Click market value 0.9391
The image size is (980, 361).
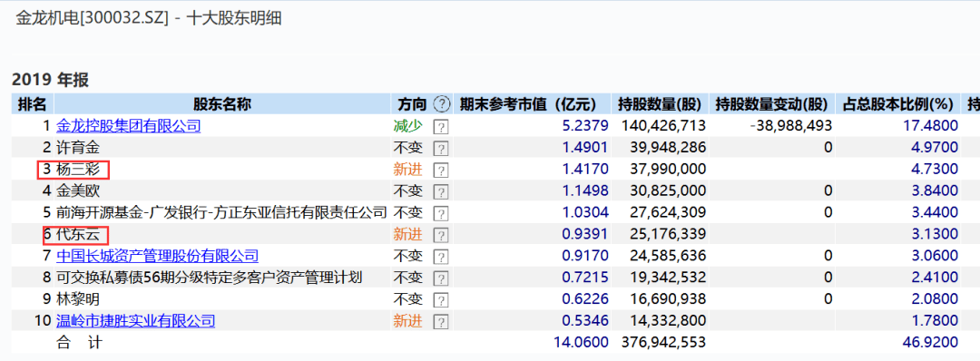click(x=585, y=234)
